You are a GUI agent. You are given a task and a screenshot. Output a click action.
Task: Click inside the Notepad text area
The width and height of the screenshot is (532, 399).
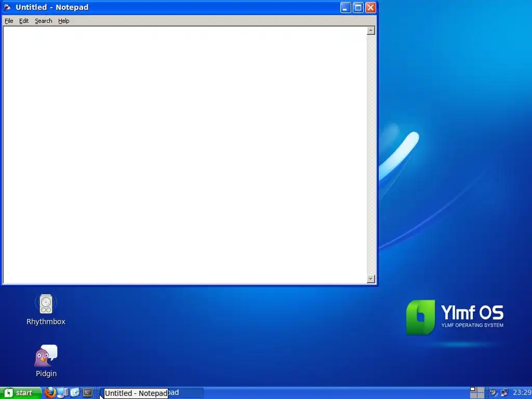coord(185,155)
